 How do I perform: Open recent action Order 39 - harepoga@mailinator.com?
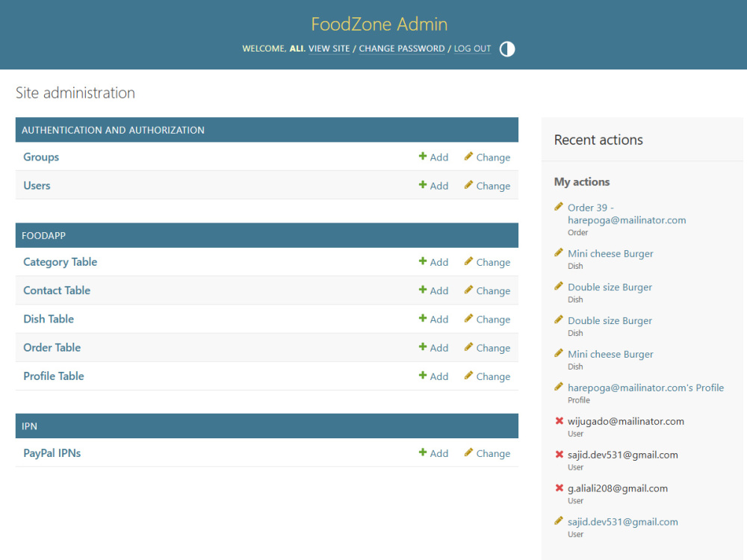627,214
